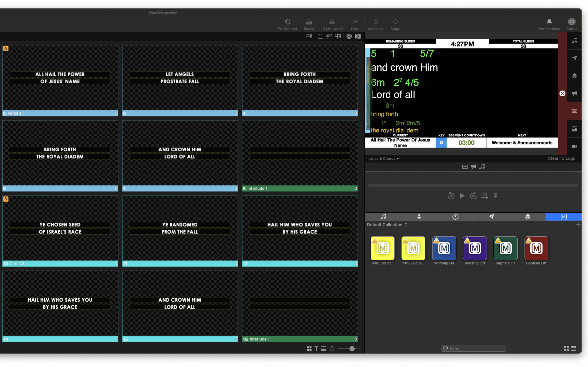The image size is (588, 367).
Task: Switch the slide view to list mode
Action: point(323,349)
